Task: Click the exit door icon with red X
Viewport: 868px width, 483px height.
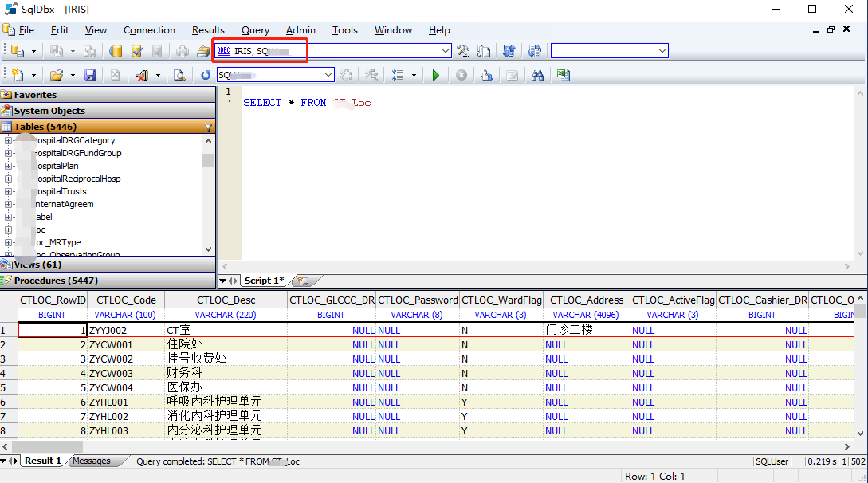Action: pos(142,75)
